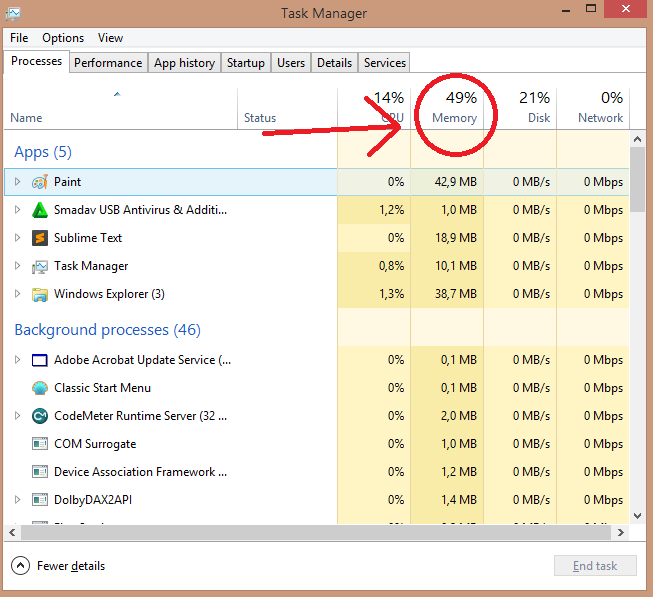The width and height of the screenshot is (653, 597).
Task: Expand Windows Explorer (3) processes
Action: point(17,294)
